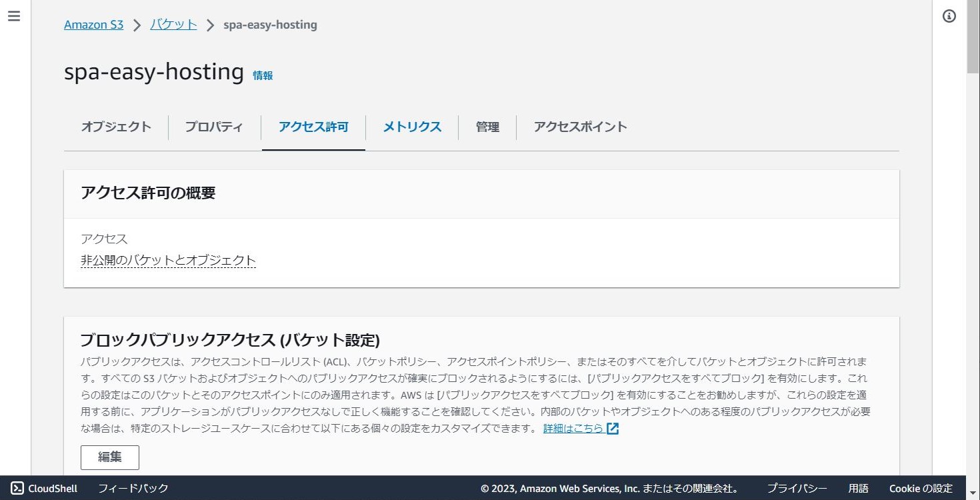Open プライバシー footer link

coord(797,488)
